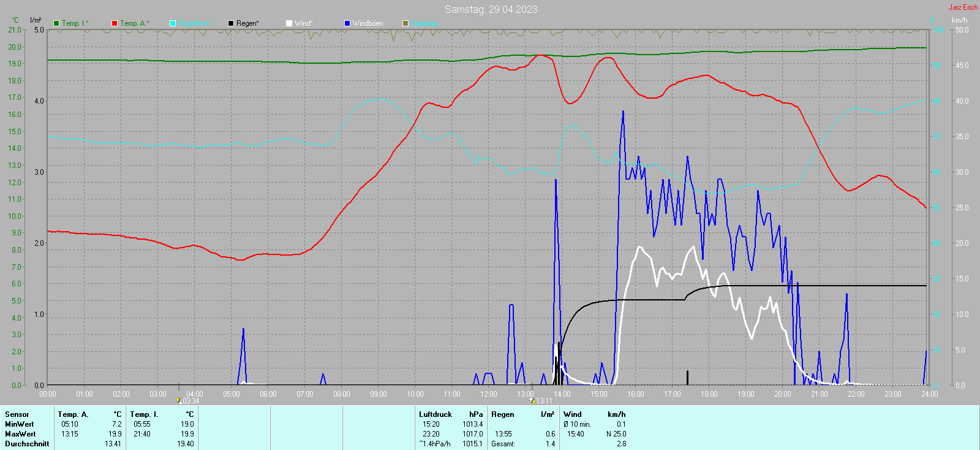Image resolution: width=980 pixels, height=450 pixels.
Task: Click the '06:00' tick label on the time axis
Action: pos(268,394)
